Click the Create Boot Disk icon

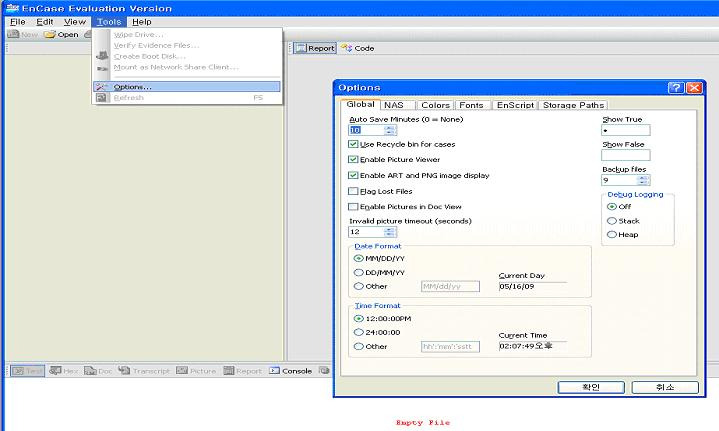pyautogui.click(x=102, y=56)
